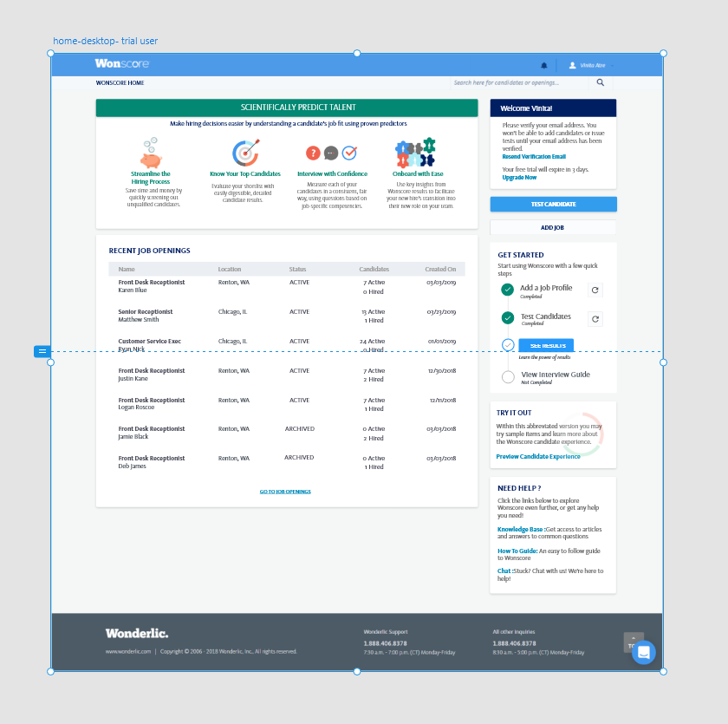Open the Go To Job Openings link
Screen dimensions: 728x724
pyautogui.click(x=285, y=492)
